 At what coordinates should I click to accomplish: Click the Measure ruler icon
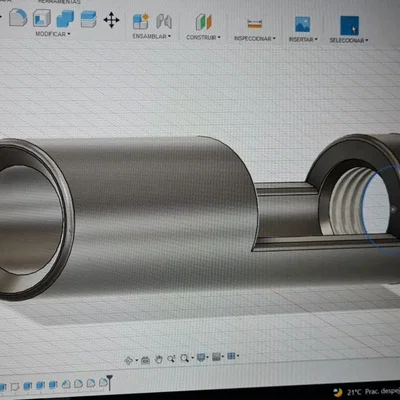[x=255, y=24]
